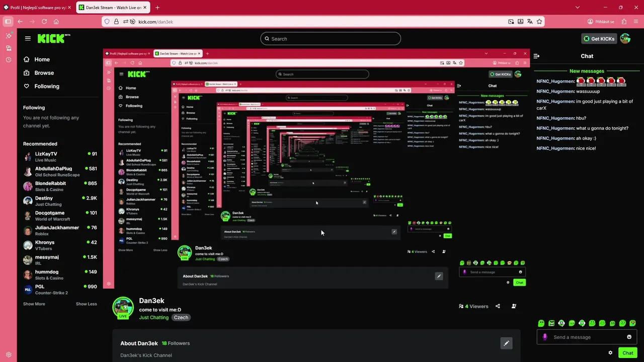Open browser sidebar settings gear at bottom
This screenshot has height=362, width=644.
pyautogui.click(x=9, y=354)
